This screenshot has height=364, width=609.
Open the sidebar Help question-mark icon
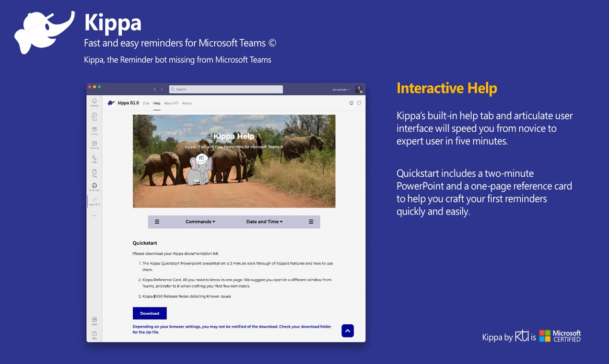point(94,335)
